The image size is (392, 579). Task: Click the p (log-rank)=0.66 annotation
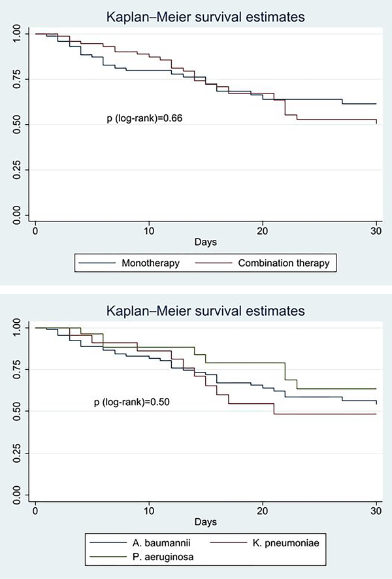(144, 118)
